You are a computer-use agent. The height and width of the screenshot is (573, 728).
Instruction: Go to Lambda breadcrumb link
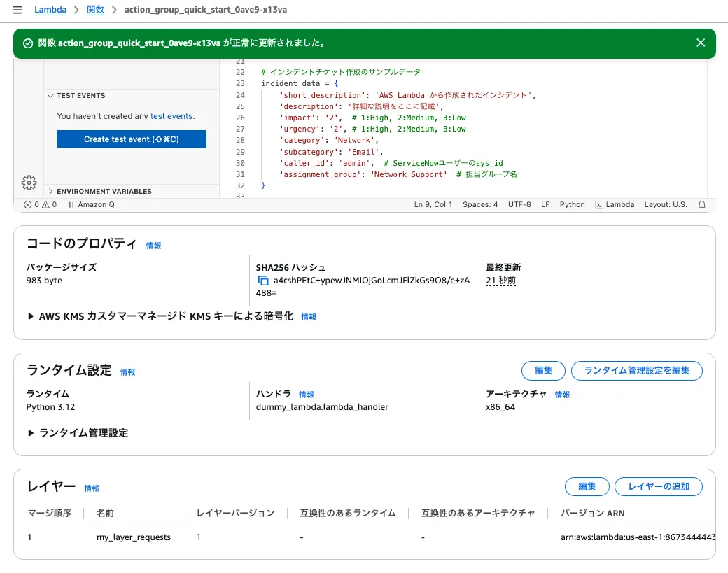[50, 10]
